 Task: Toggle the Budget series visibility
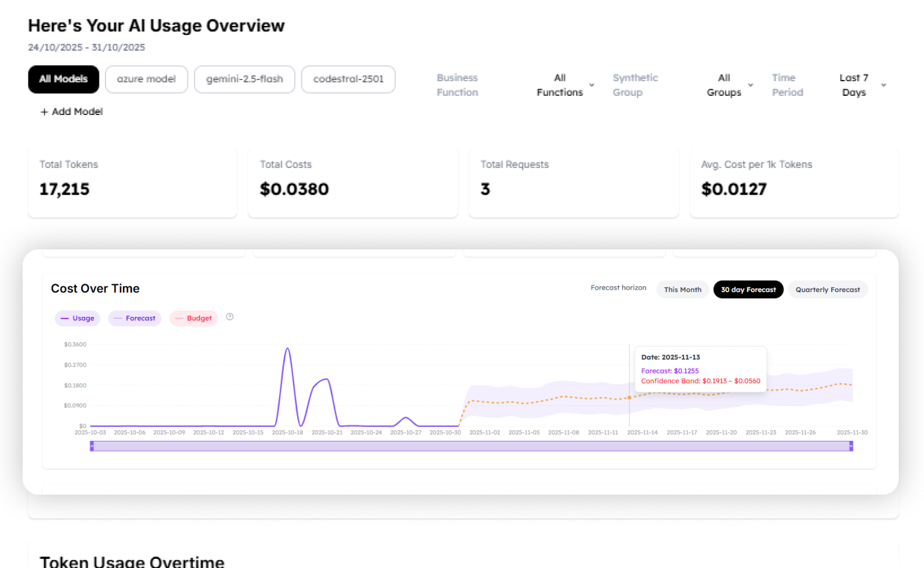[x=193, y=318]
